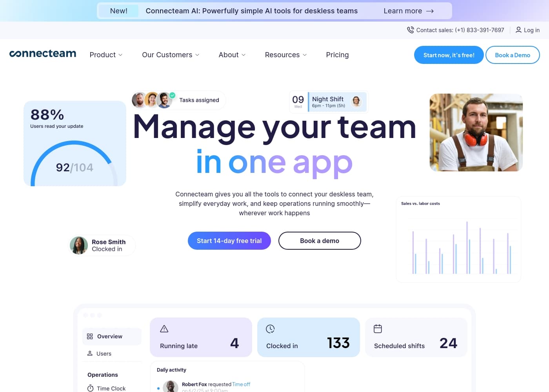Open the Our Customers dropdown
The image size is (549, 392).
(x=170, y=55)
